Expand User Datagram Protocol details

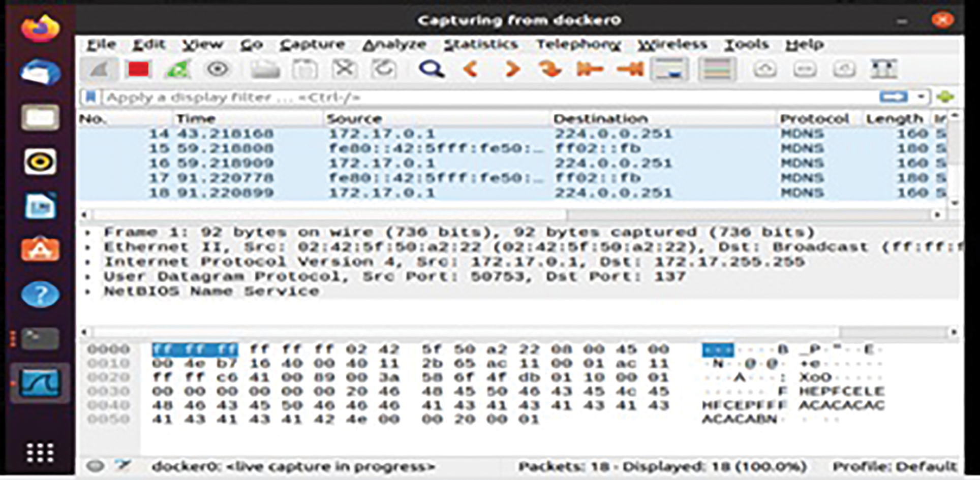(x=88, y=277)
